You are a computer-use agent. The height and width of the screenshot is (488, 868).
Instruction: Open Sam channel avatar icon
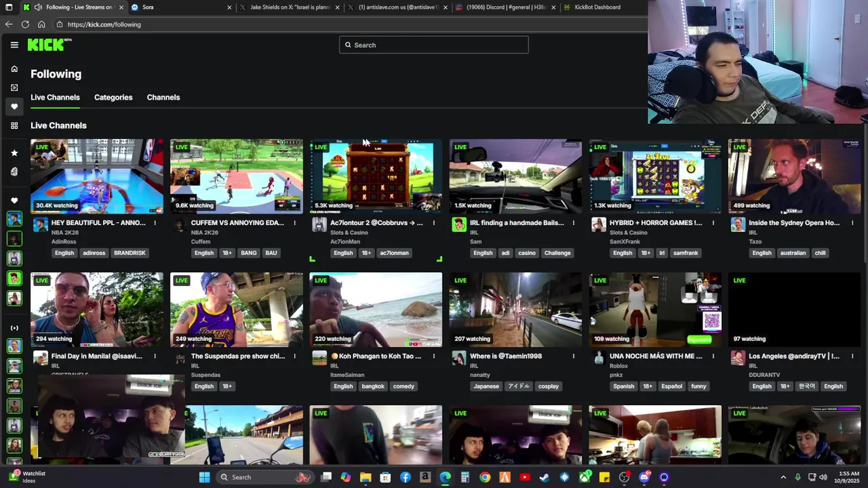tap(459, 225)
